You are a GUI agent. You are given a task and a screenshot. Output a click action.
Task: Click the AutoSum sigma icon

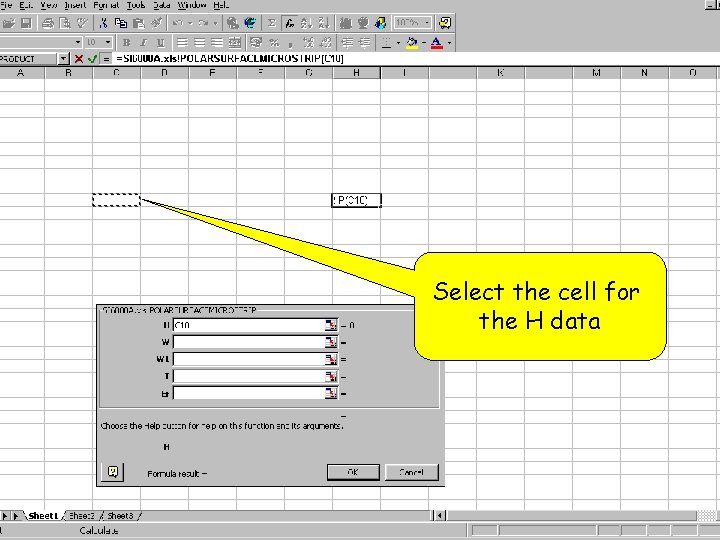[x=272, y=23]
